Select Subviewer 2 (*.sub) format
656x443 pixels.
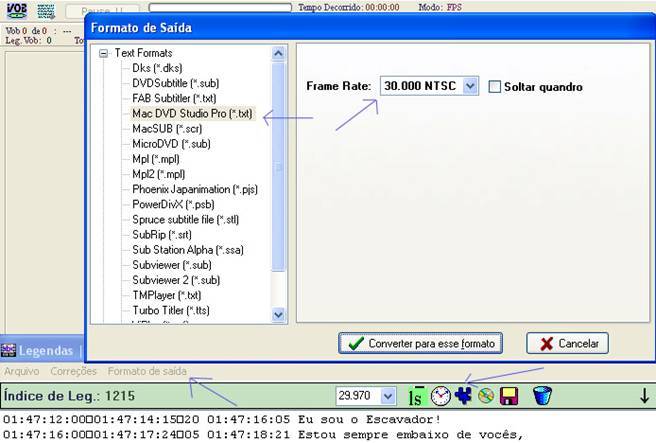(x=176, y=280)
